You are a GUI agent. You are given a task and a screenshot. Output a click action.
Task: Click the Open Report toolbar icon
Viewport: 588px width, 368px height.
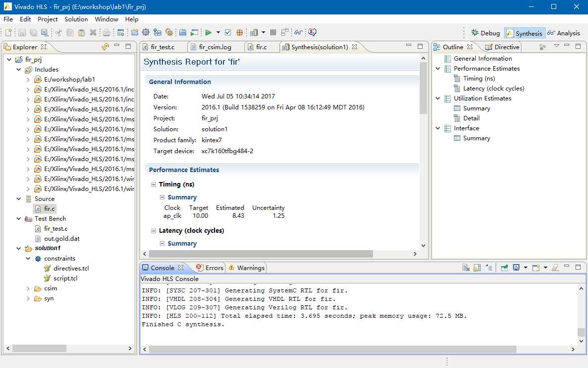coord(254,33)
